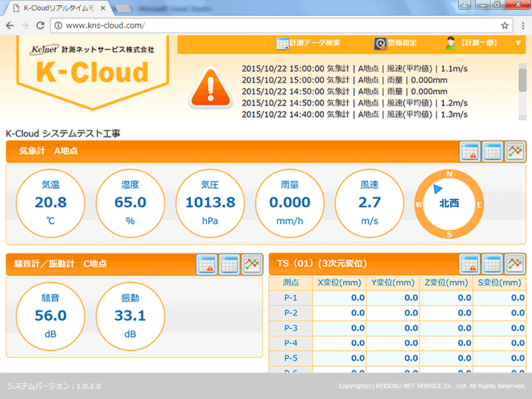Click the 警報設定 alarm clock icon
The height and width of the screenshot is (399, 532).
coord(380,43)
